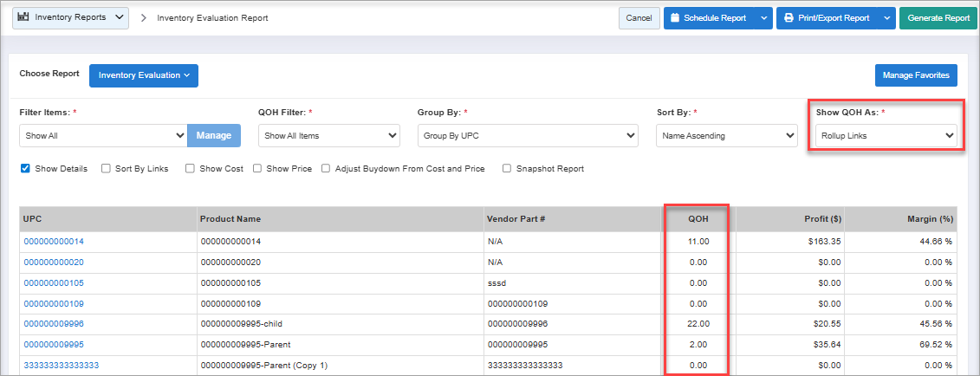The image size is (980, 376).
Task: Tick the Show Cost checkbox
Action: point(191,169)
